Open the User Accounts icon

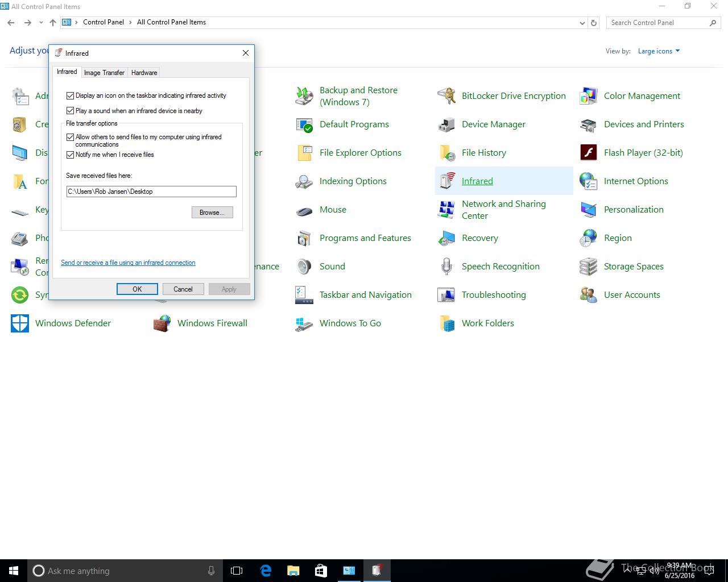(x=589, y=295)
